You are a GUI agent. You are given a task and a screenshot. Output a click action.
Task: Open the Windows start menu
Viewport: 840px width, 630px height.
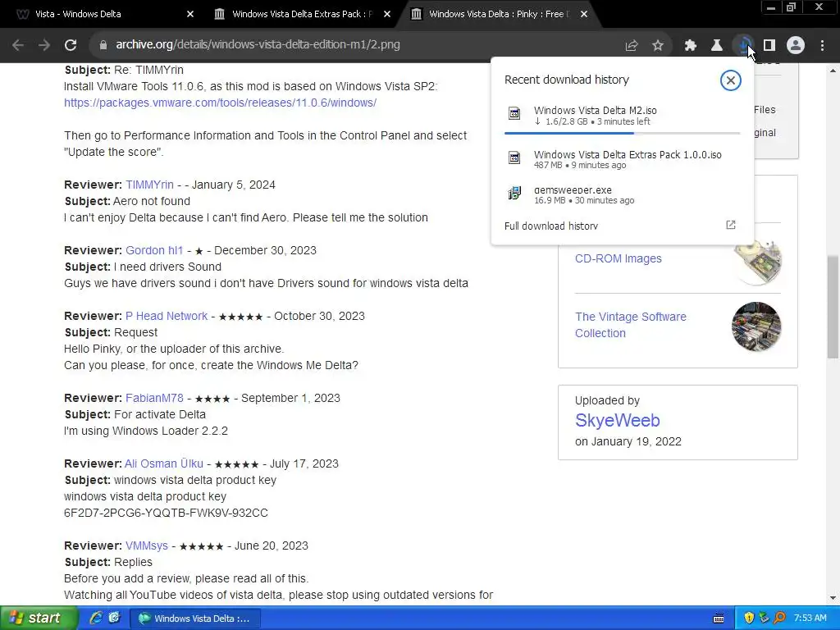(38, 619)
